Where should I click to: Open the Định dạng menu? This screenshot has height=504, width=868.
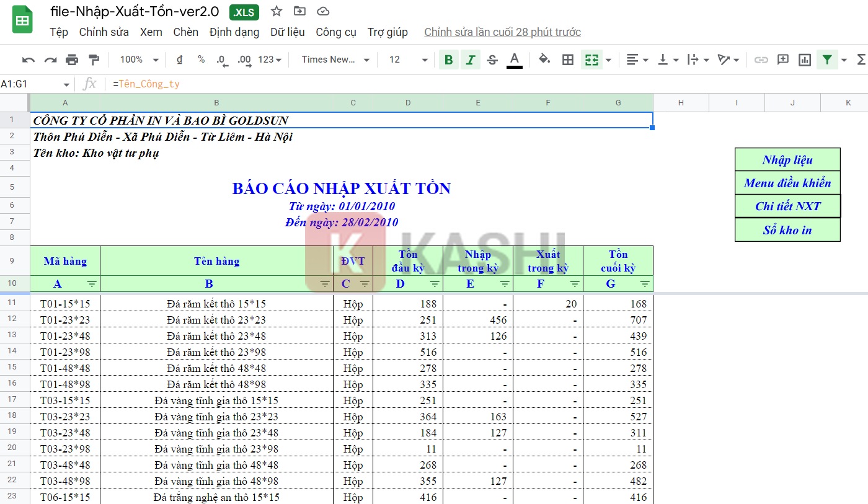click(234, 32)
